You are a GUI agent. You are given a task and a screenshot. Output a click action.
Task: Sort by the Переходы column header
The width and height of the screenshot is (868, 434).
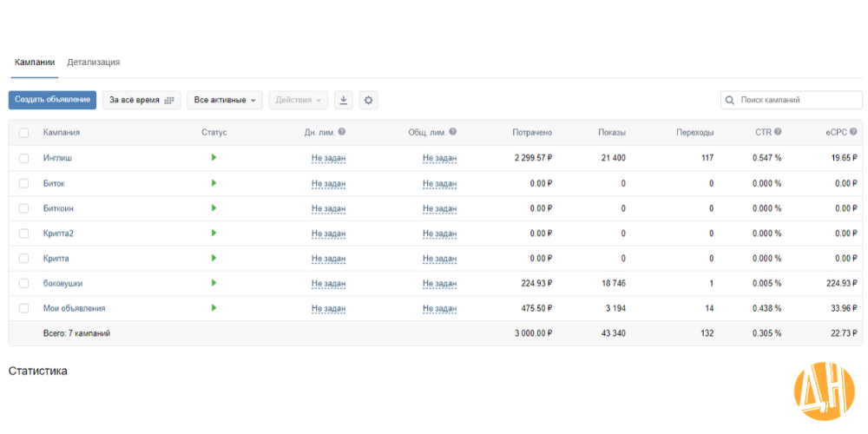tap(694, 132)
